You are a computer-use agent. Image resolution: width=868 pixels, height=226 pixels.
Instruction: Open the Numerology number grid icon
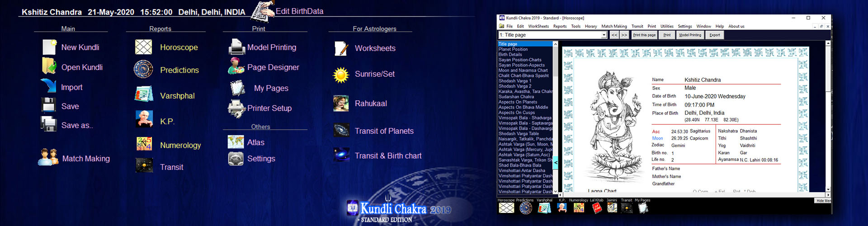tap(144, 144)
